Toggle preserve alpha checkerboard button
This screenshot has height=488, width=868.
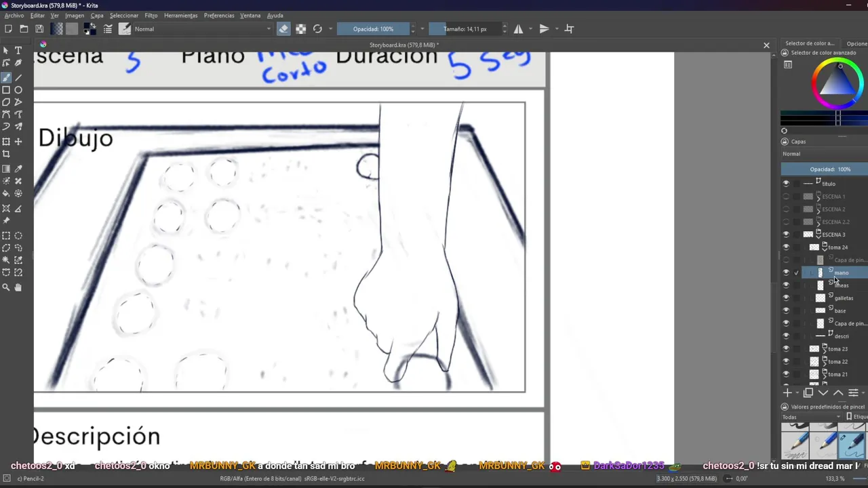pyautogui.click(x=300, y=28)
